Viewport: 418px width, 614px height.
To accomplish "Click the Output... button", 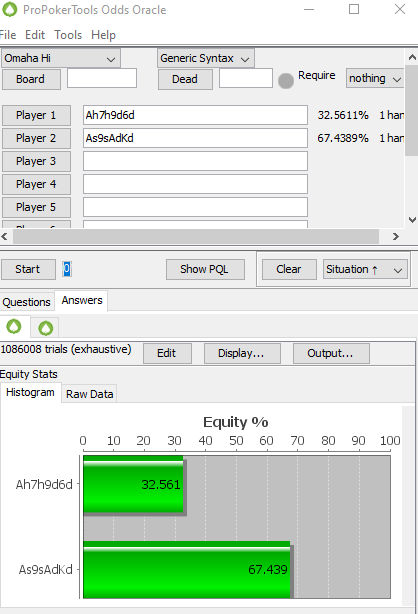I will [x=331, y=353].
